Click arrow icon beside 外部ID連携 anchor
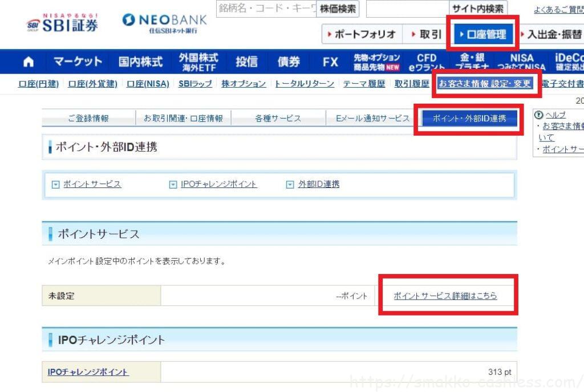 coord(291,185)
